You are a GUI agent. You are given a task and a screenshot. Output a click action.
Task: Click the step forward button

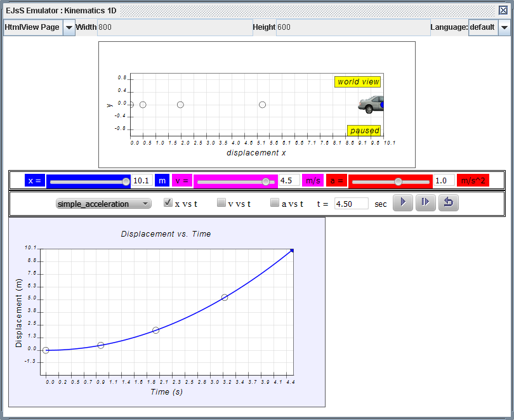(425, 203)
